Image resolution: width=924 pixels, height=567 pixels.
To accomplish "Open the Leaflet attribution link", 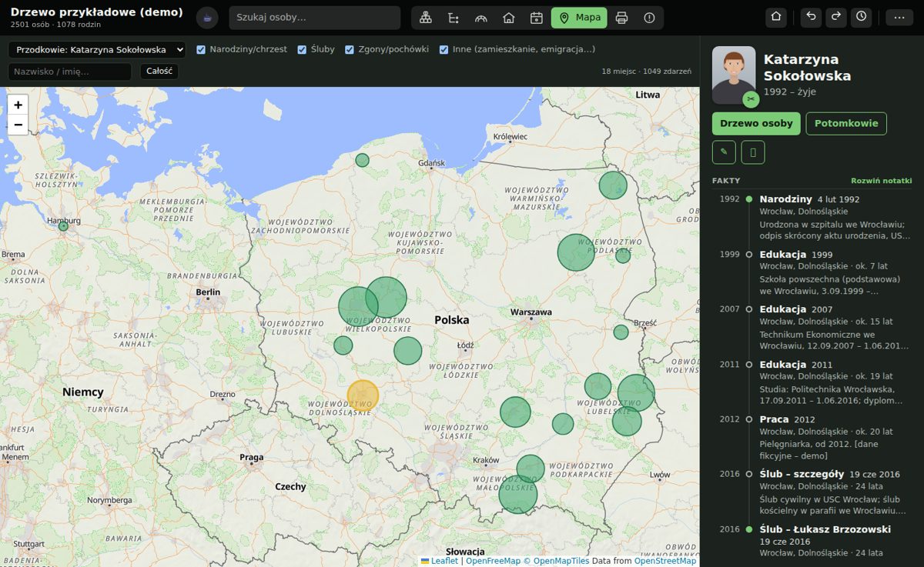I will (439, 561).
